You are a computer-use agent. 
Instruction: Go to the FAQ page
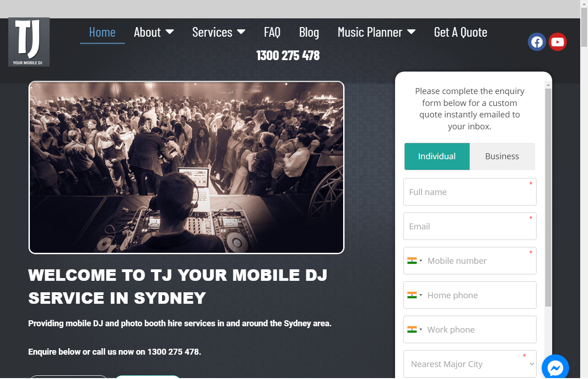(x=272, y=32)
